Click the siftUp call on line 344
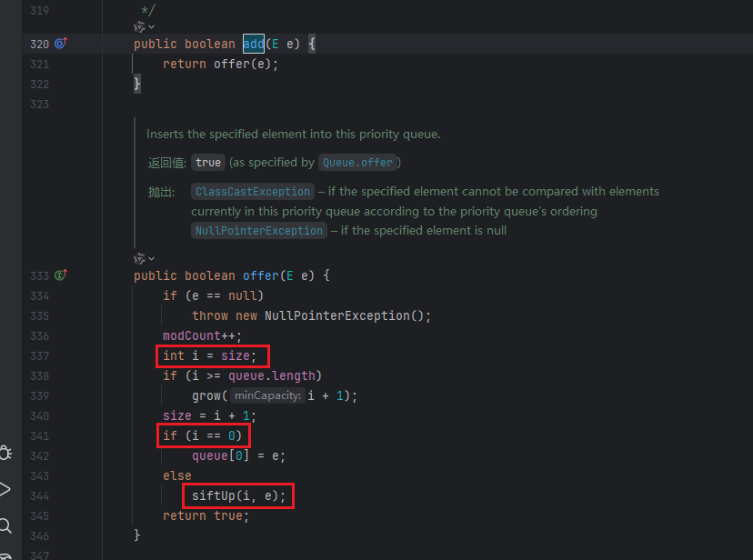The width and height of the screenshot is (753, 560). pos(213,495)
